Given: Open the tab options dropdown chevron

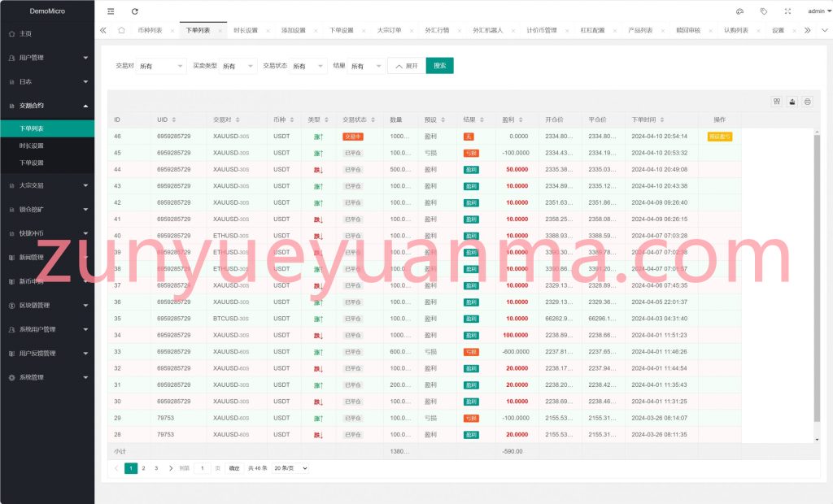Looking at the screenshot, I should pos(825,30).
